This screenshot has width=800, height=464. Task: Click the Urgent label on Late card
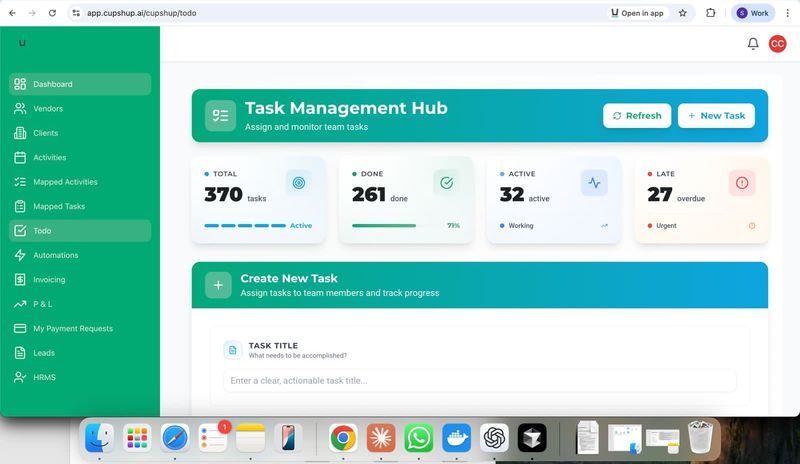pyautogui.click(x=666, y=226)
